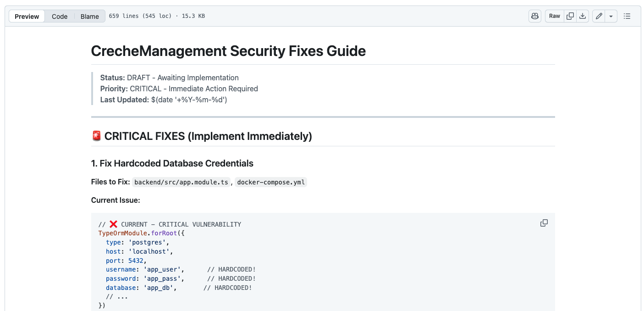Copy the TypeOrmModule code block
Screen dimensions: 644x311
(544, 223)
